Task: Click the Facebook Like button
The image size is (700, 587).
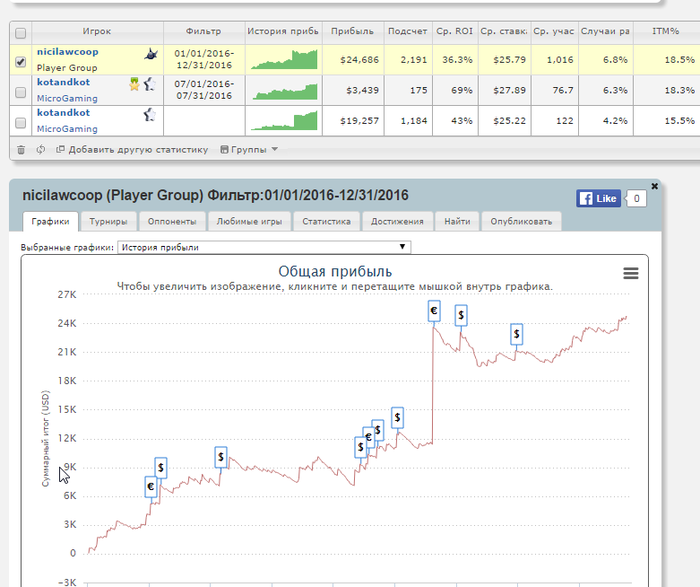Action: [x=598, y=199]
